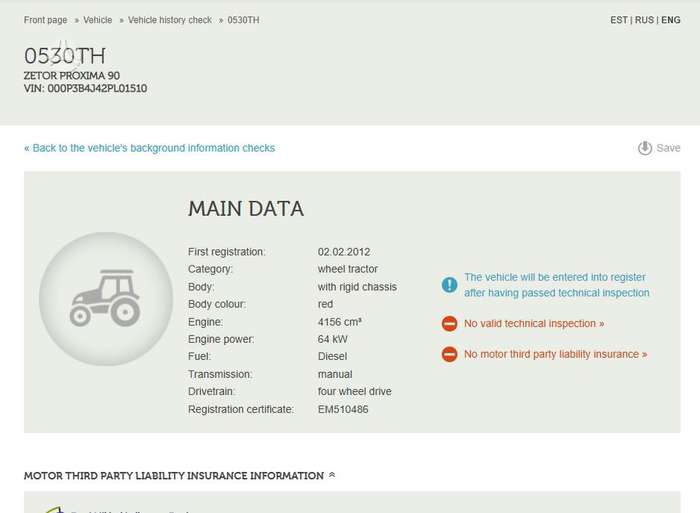The image size is (700, 513).
Task: Go to Vehicle breadcrumb link
Action: (98, 20)
